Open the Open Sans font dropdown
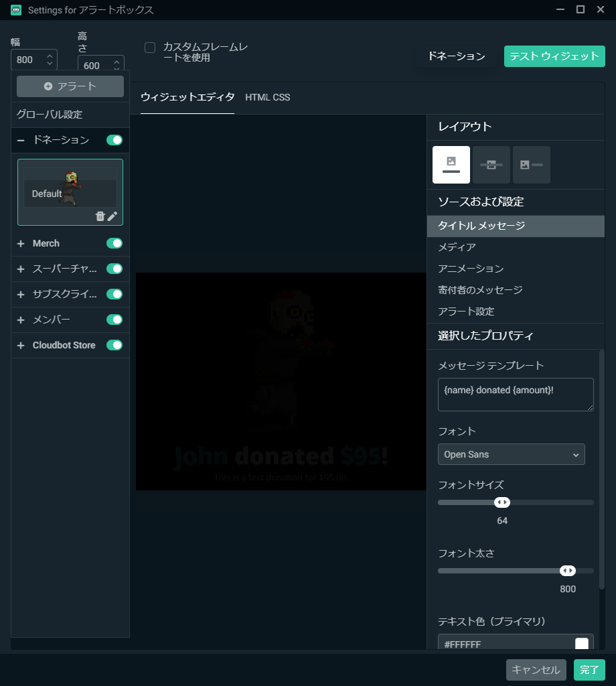 click(511, 454)
